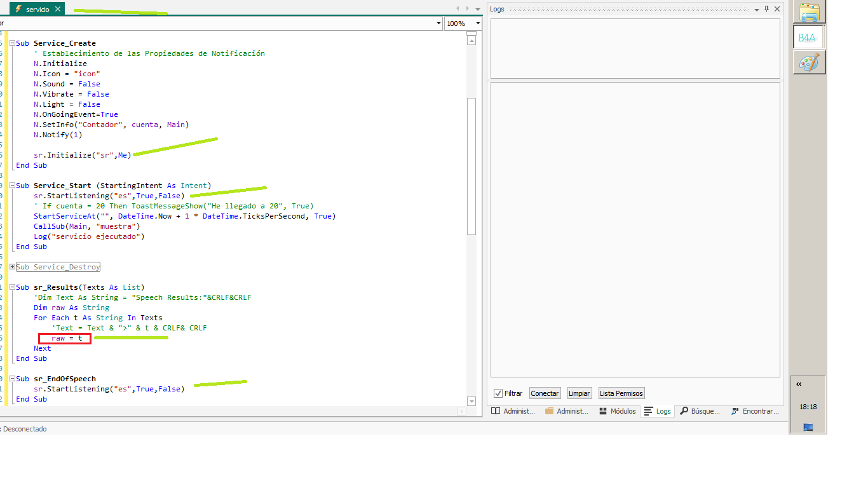Click the Conectar button

(545, 393)
